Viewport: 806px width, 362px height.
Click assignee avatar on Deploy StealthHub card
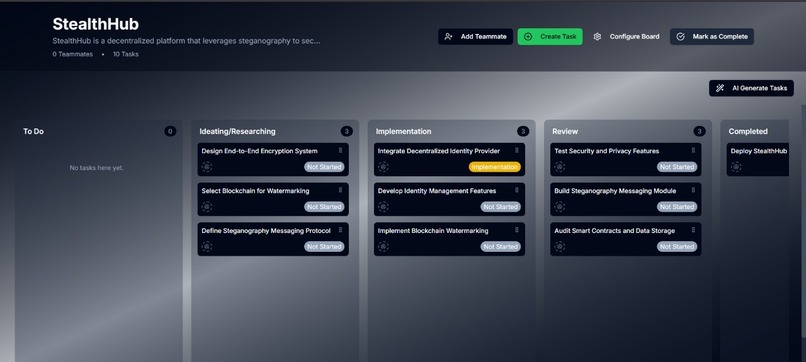click(x=736, y=167)
